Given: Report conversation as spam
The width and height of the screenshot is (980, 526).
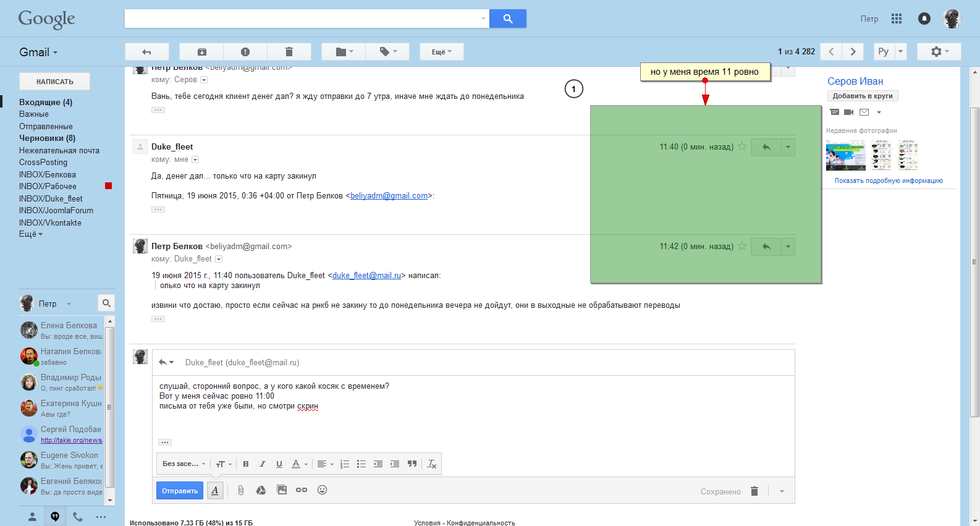Looking at the screenshot, I should 245,52.
